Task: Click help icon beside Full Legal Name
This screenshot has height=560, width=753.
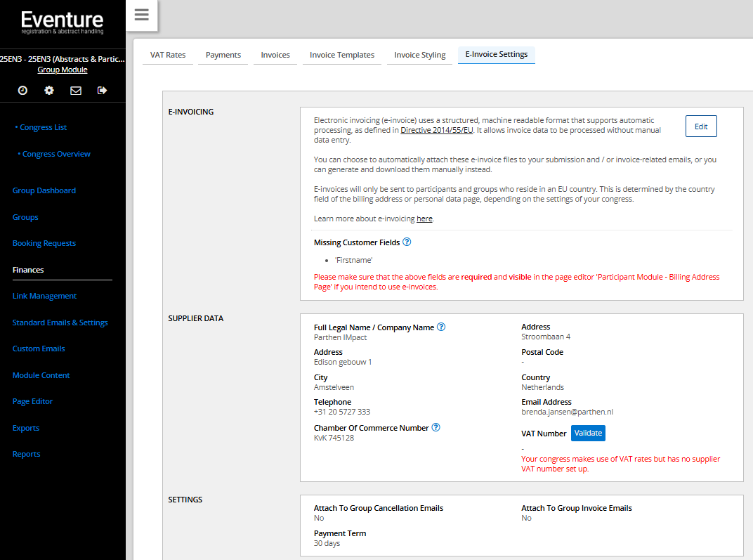Action: point(441,327)
